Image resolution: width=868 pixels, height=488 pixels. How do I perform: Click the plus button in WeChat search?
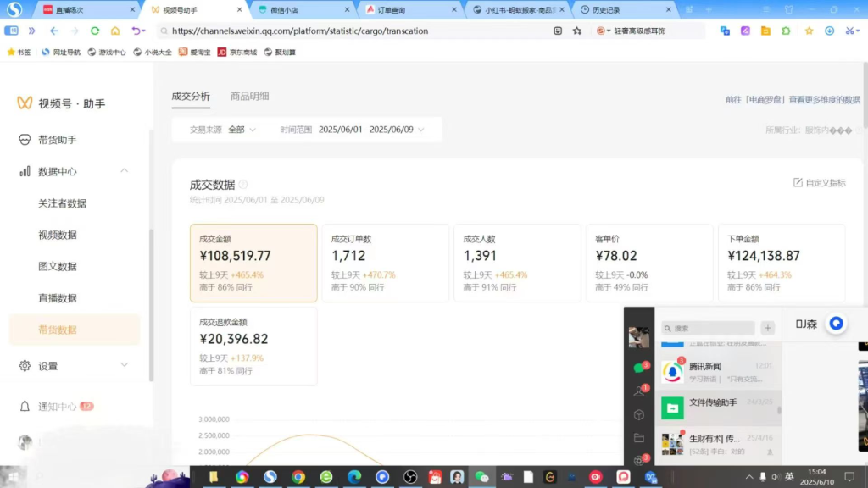pyautogui.click(x=767, y=328)
